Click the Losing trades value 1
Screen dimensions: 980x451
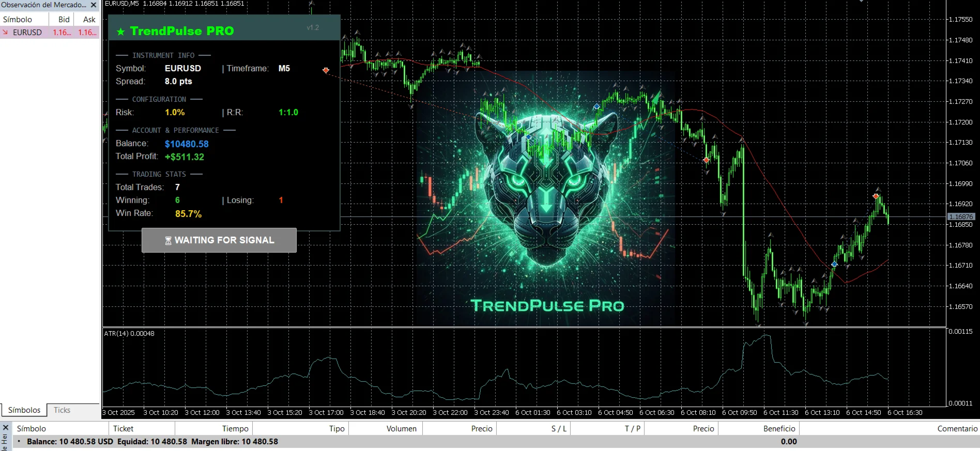click(281, 200)
